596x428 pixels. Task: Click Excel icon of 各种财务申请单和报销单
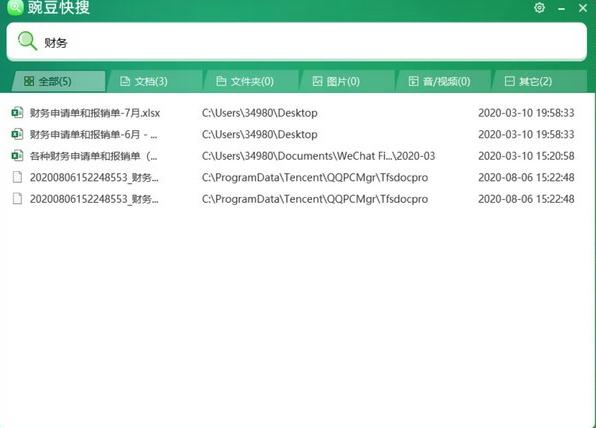pos(17,156)
